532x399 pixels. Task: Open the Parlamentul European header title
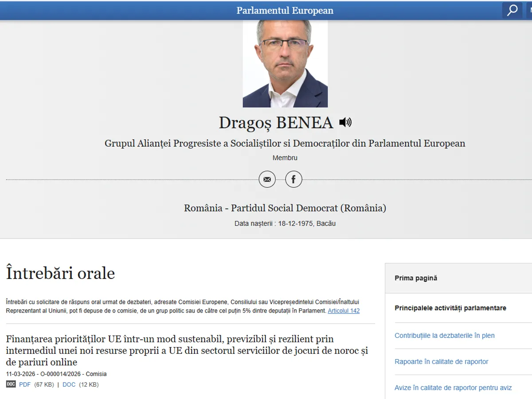tap(285, 10)
